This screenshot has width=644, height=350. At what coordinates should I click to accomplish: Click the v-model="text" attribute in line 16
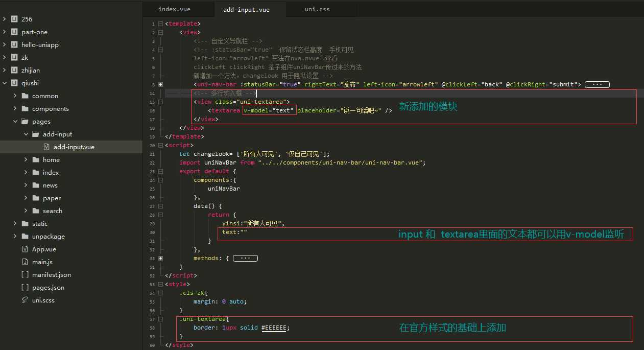[x=269, y=110]
